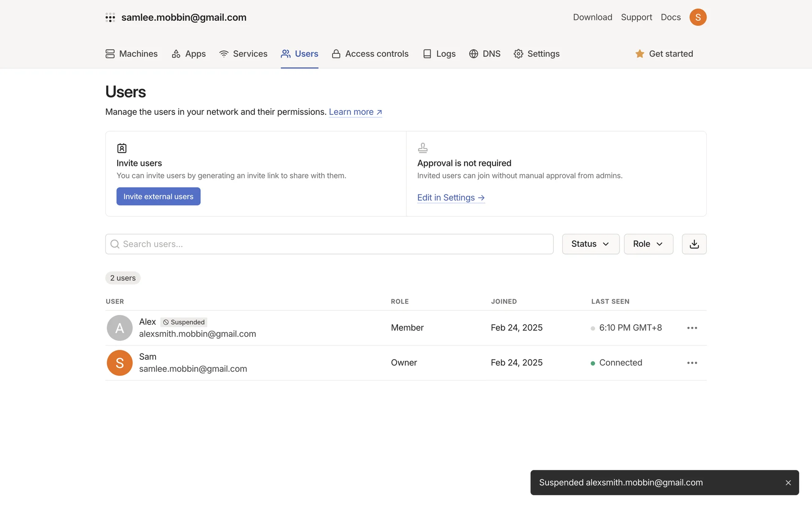Open the Sam account avatar menu
The image size is (812, 508).
click(x=698, y=17)
